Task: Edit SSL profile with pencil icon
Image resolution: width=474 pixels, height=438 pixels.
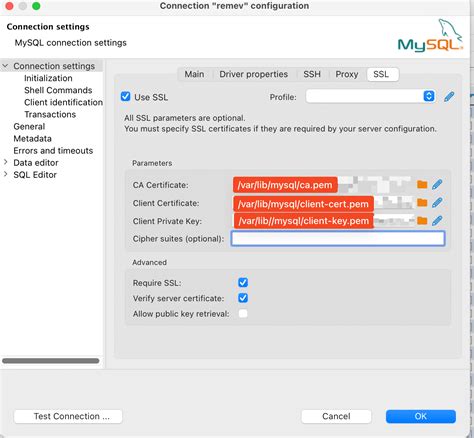Action: 449,97
